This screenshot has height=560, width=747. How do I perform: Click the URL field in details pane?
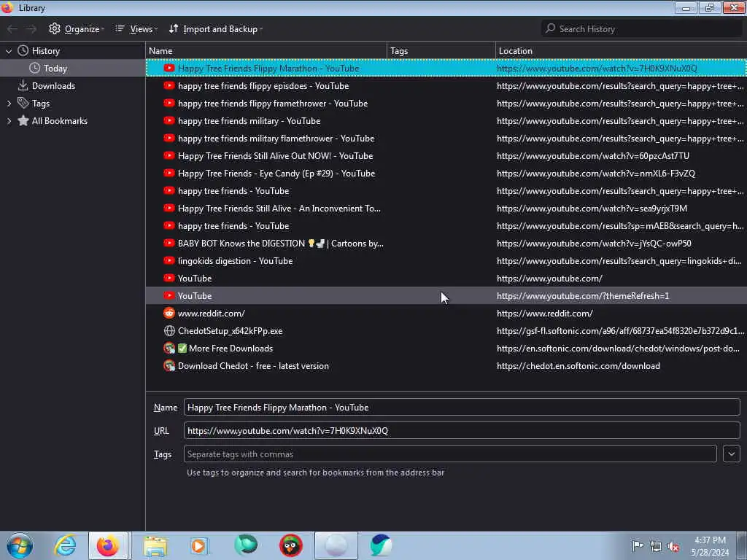(462, 430)
